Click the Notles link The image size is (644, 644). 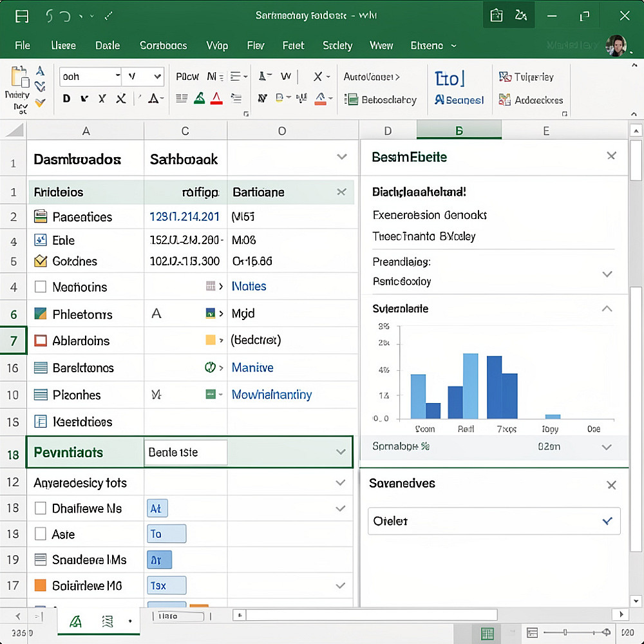(x=249, y=286)
